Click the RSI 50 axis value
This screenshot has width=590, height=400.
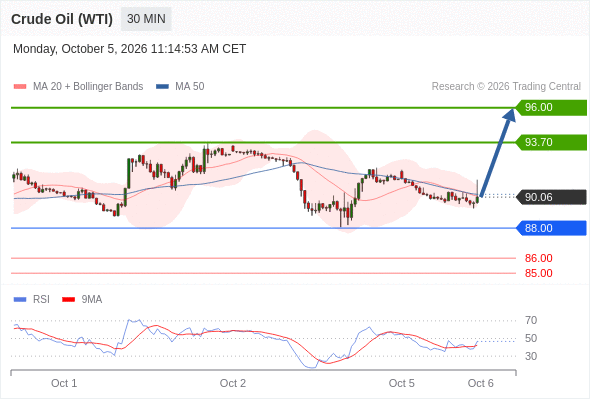click(531, 338)
